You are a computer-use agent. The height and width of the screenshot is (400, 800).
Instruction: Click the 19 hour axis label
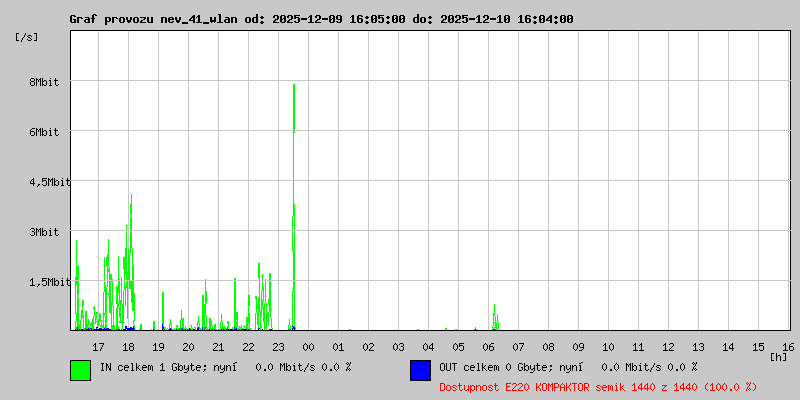point(159,347)
